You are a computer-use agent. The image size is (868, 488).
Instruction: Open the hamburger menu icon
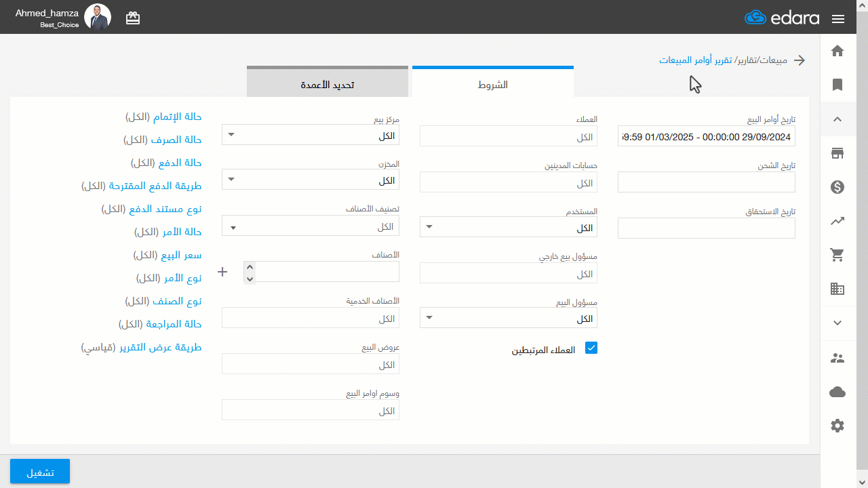(837, 18)
